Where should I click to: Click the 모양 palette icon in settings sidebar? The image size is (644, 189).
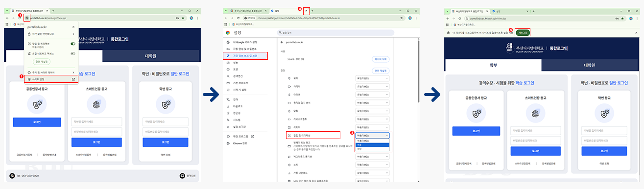(x=228, y=70)
